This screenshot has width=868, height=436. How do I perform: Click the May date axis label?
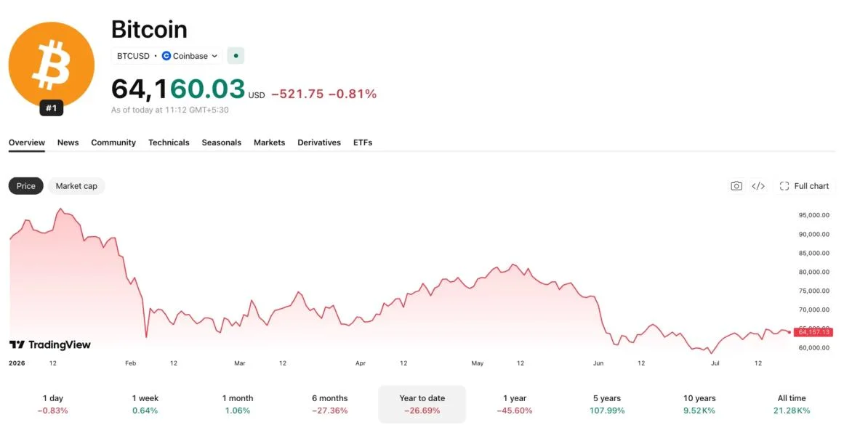(x=478, y=363)
